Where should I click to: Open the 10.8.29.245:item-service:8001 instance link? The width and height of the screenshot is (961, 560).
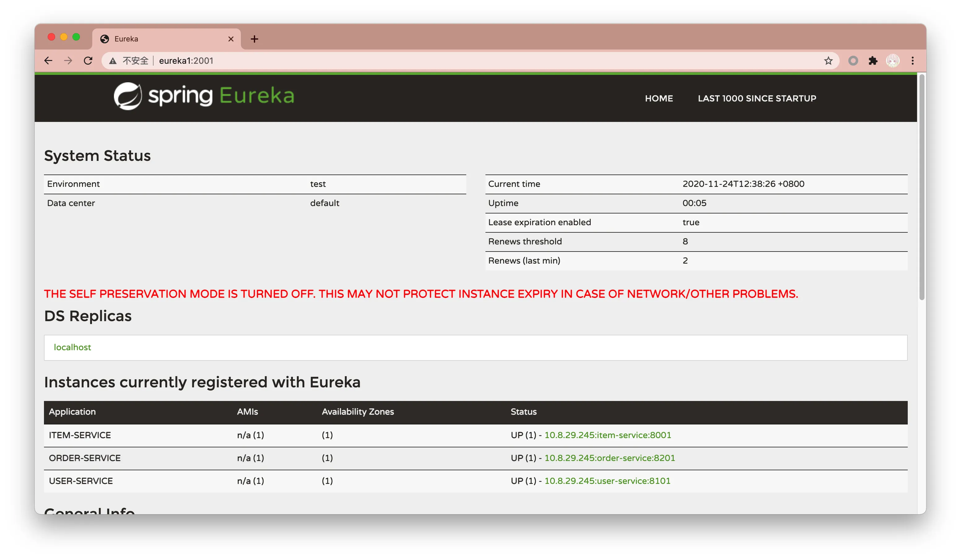(x=607, y=435)
